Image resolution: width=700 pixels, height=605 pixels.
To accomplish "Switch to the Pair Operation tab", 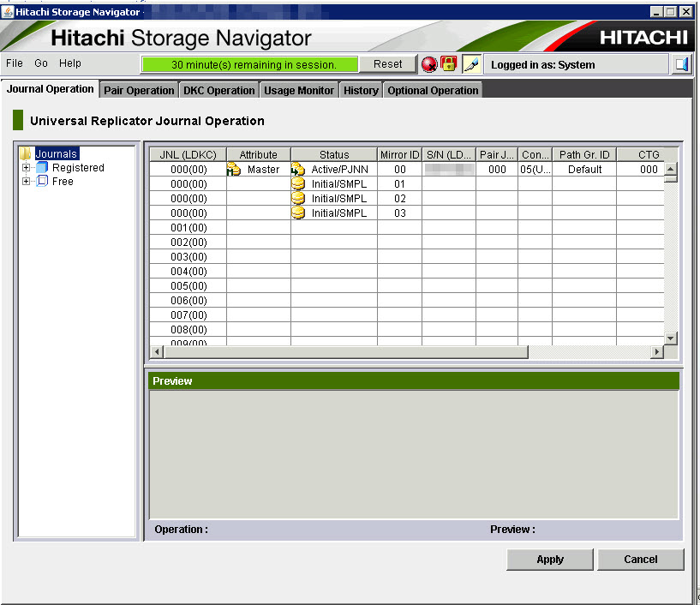I will pyautogui.click(x=139, y=90).
